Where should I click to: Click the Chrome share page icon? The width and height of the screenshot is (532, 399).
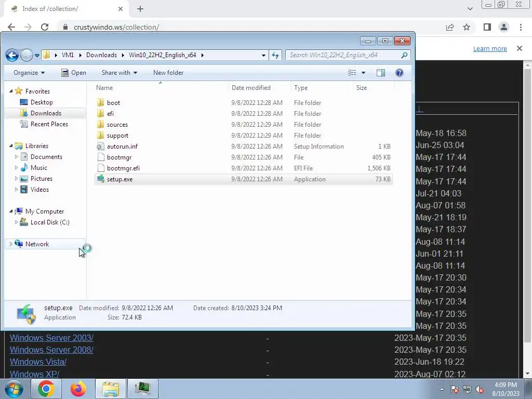(x=450, y=27)
